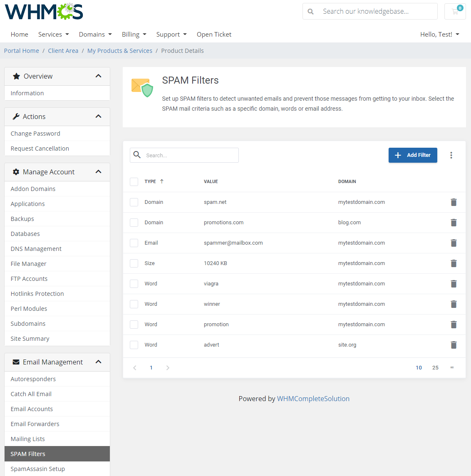Delete the spam.net filter row
Viewport: 471px width, 476px height.
coord(454,202)
